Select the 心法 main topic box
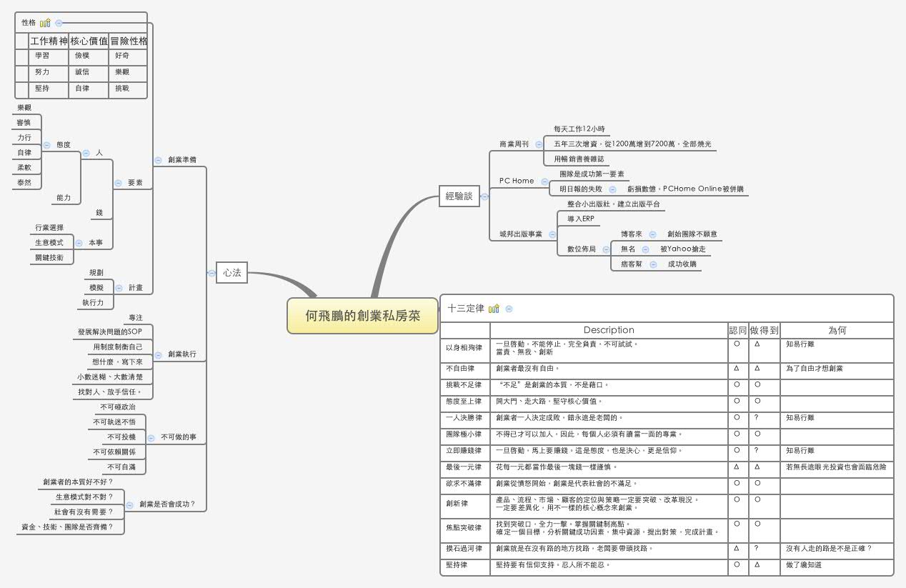906x588 pixels. [x=232, y=272]
